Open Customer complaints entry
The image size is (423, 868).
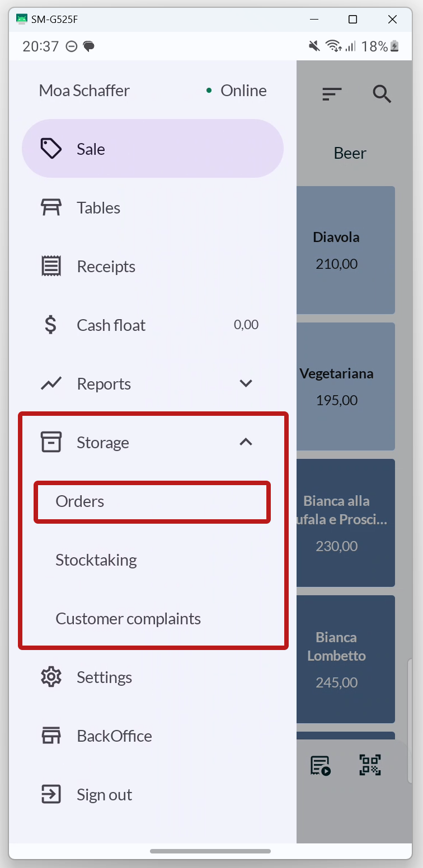pos(128,619)
